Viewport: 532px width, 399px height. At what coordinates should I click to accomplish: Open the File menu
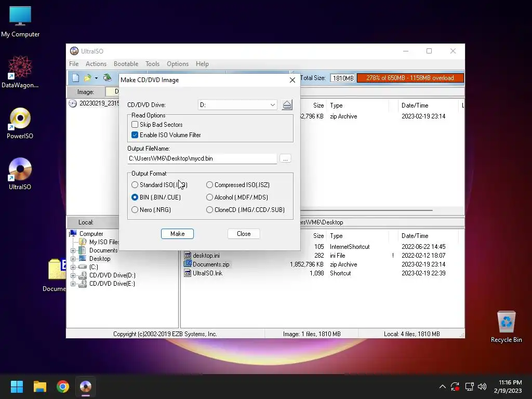74,64
